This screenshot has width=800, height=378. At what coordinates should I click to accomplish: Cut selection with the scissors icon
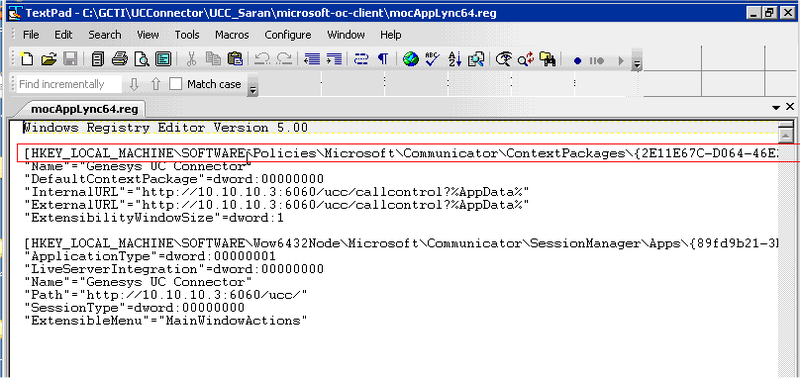tap(191, 60)
